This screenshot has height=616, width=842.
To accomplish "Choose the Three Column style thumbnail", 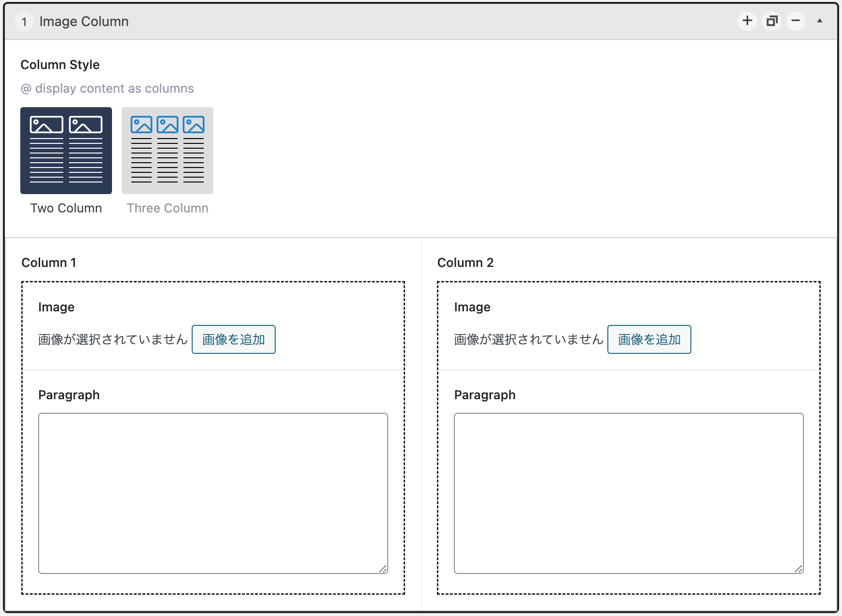I will 167,151.
